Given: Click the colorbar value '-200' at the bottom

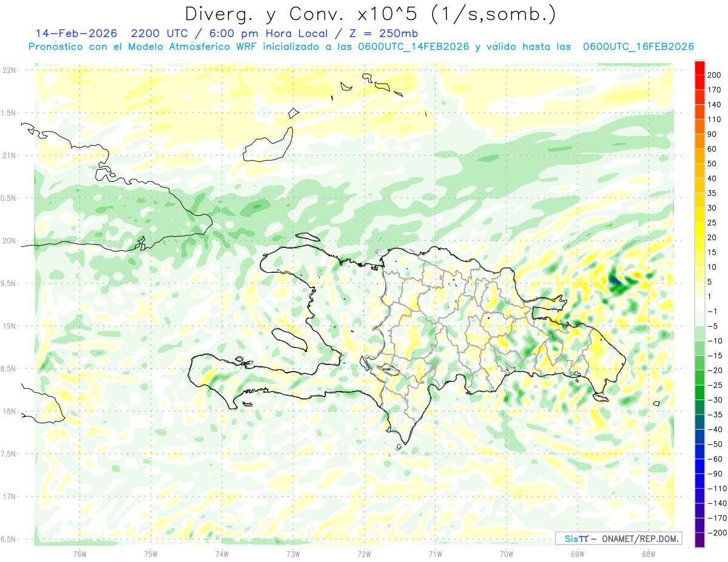Looking at the screenshot, I should click(716, 533).
